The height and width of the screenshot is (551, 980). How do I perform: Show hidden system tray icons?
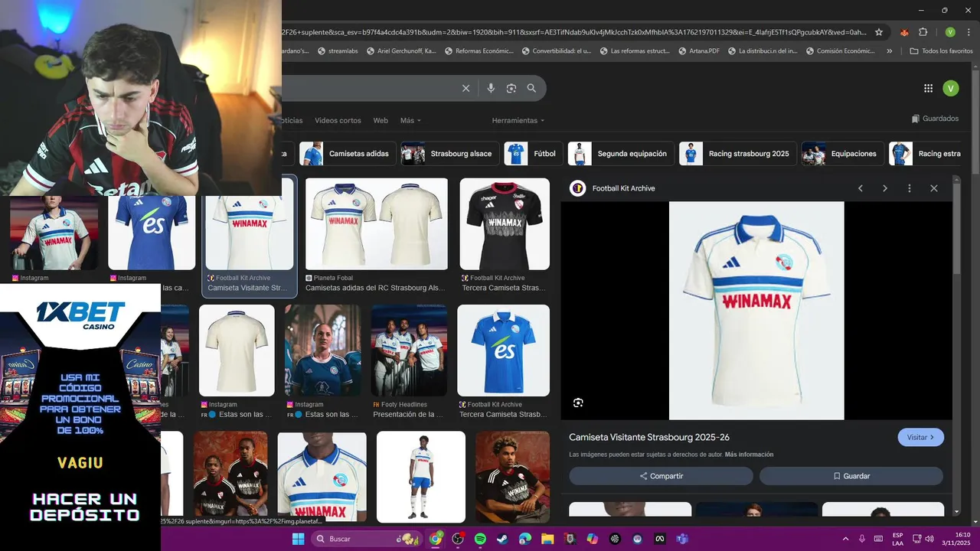[846, 539]
